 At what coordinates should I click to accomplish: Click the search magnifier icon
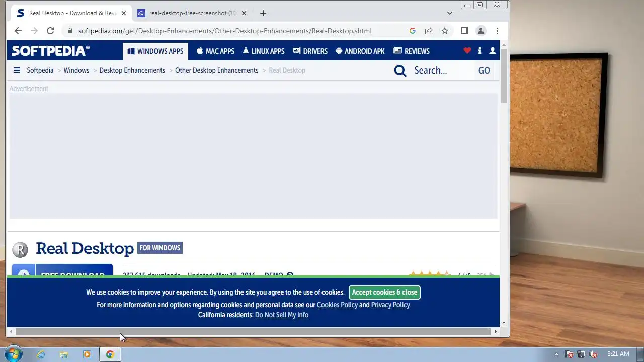pos(400,71)
